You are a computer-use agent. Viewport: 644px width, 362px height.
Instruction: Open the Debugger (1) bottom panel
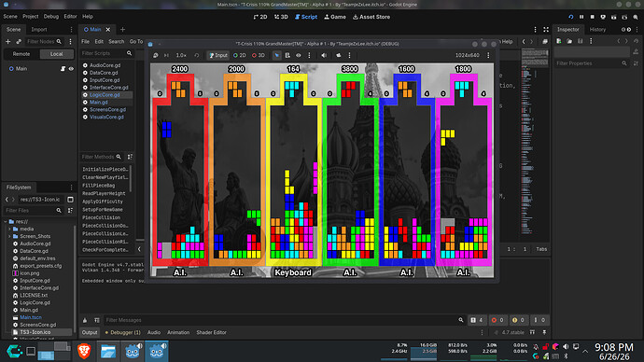[123, 332]
